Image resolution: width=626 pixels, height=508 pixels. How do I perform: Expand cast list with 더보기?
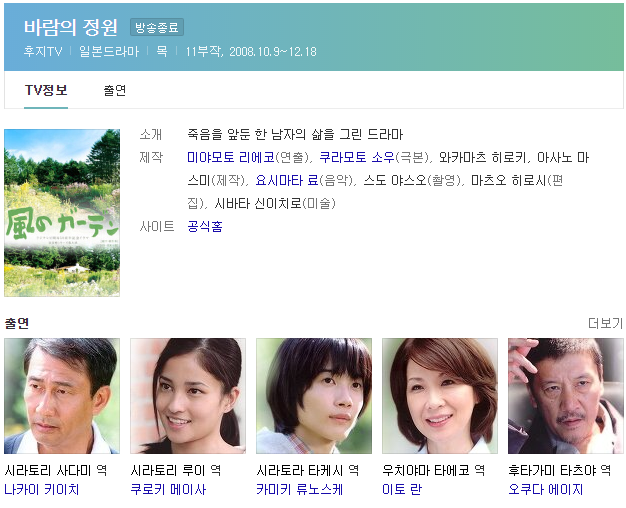[x=605, y=323]
